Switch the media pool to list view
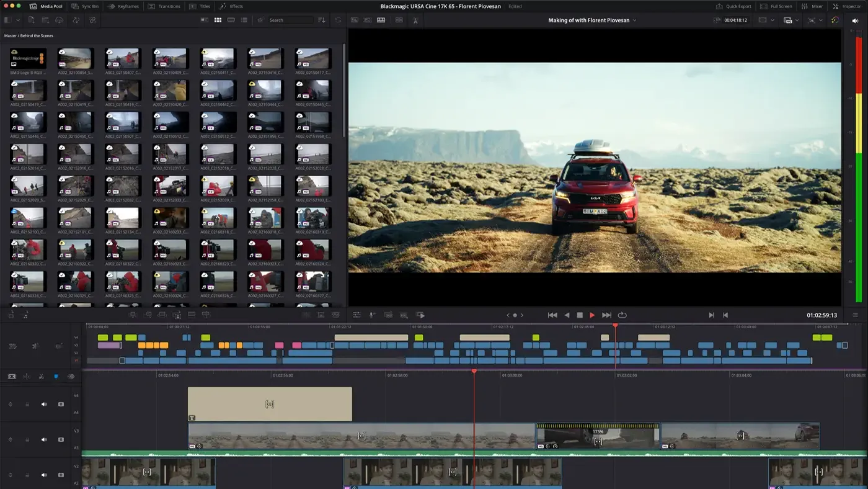868x489 pixels. pyautogui.click(x=244, y=20)
